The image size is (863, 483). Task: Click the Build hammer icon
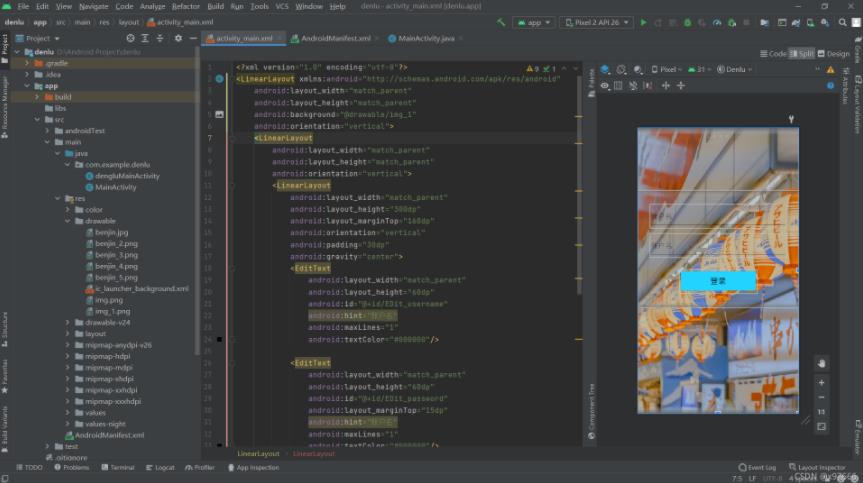point(503,22)
